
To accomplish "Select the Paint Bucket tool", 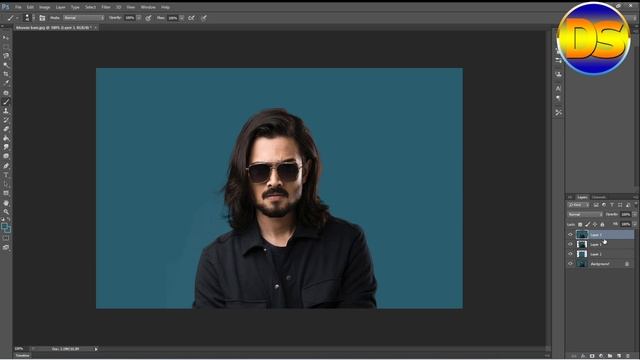I will pos(6,138).
